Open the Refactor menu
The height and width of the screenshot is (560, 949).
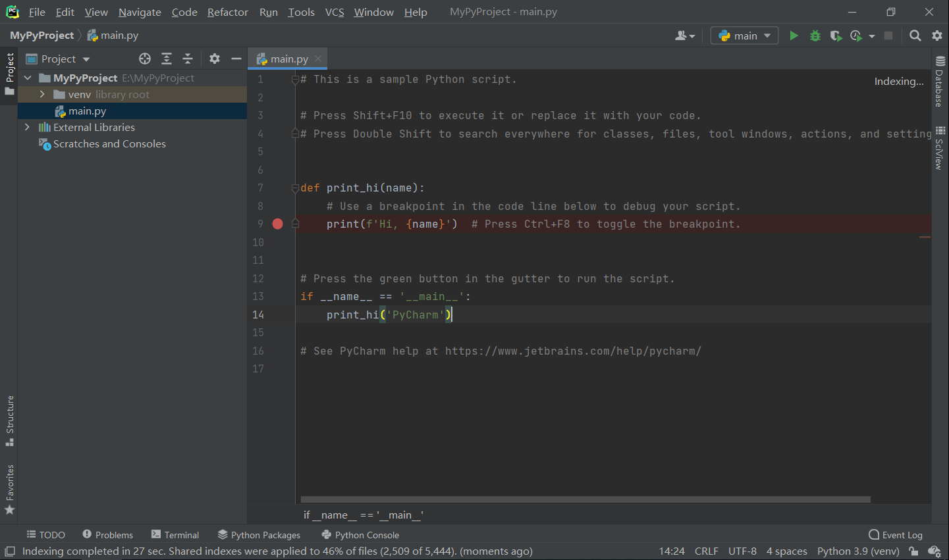coord(227,12)
